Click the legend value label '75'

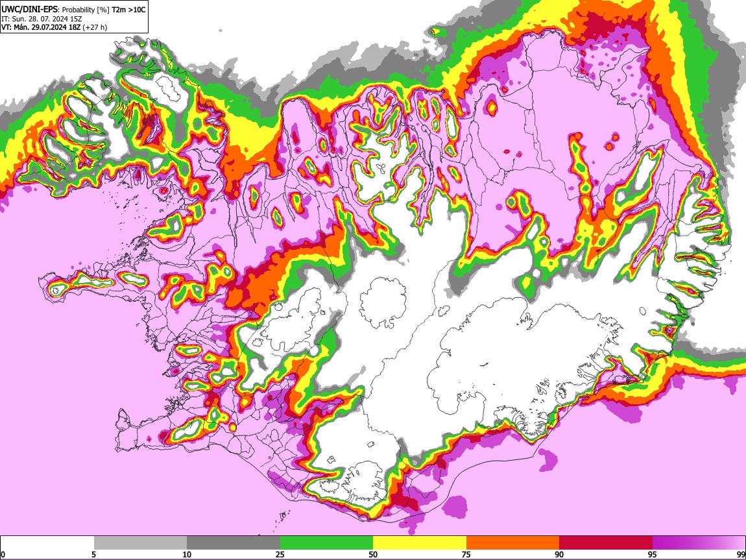click(466, 555)
